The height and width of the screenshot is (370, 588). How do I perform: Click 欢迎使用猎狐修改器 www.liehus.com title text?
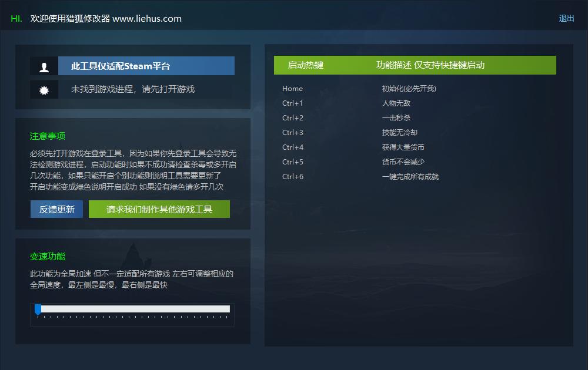pos(106,19)
